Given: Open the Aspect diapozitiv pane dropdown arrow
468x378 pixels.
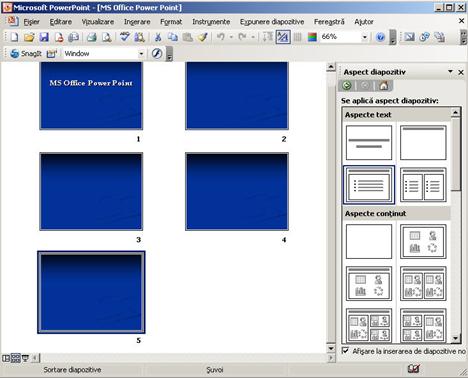Looking at the screenshot, I should 450,72.
